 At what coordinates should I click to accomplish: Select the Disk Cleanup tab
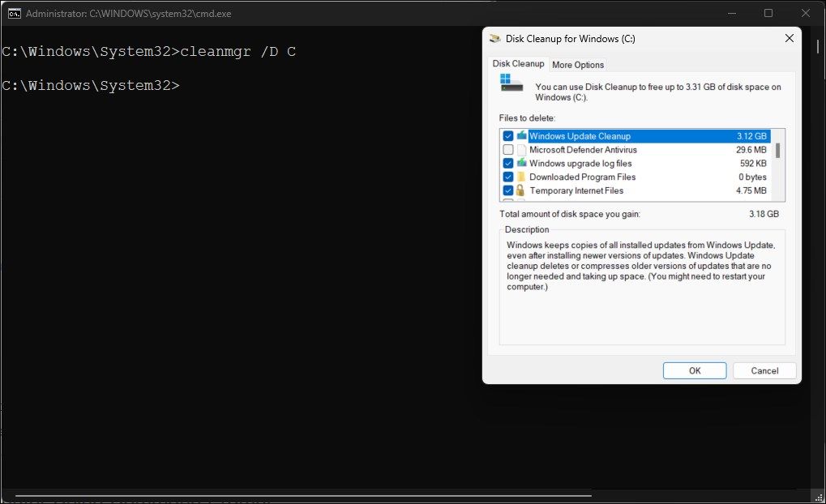pos(518,63)
